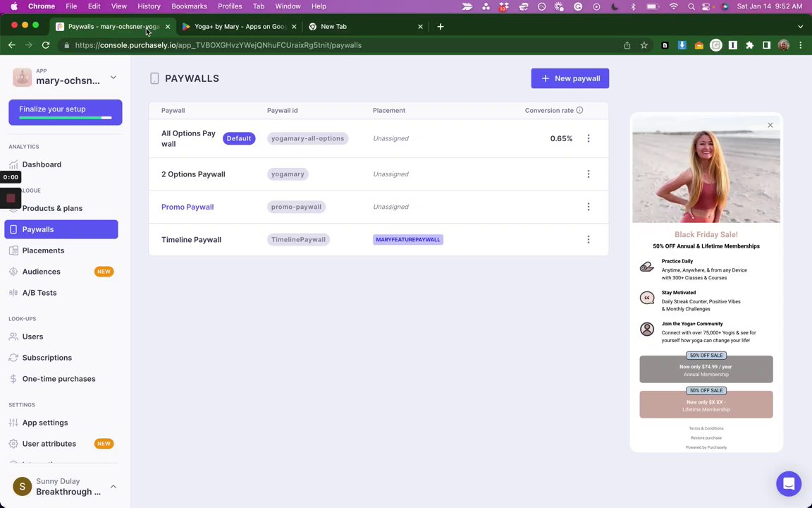Open the Dashboard analytics page
This screenshot has height=508, width=812.
42,164
